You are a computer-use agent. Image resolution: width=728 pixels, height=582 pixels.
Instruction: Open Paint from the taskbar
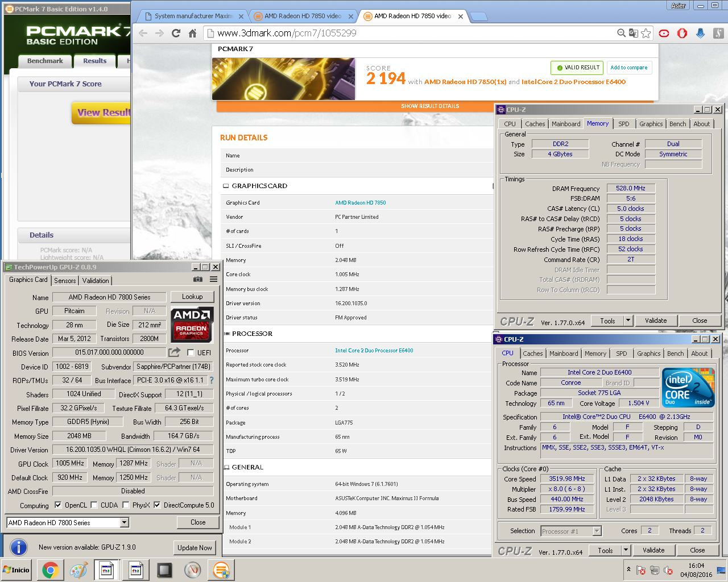pos(78,570)
